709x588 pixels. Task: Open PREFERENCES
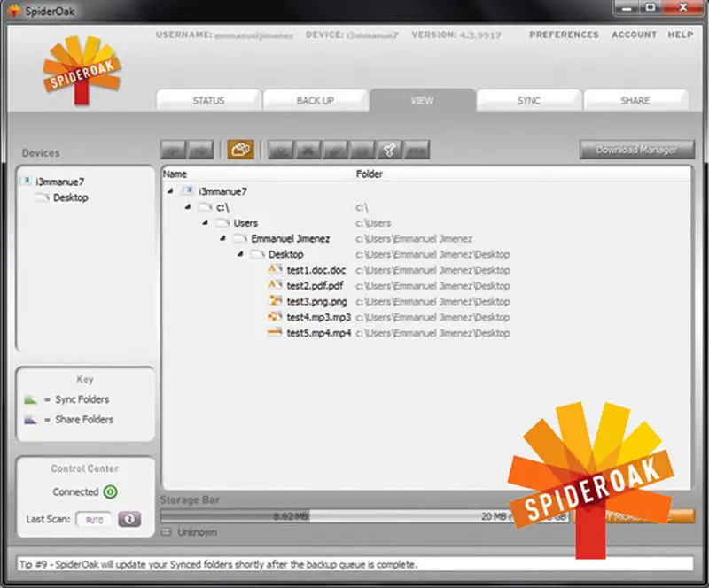point(564,35)
